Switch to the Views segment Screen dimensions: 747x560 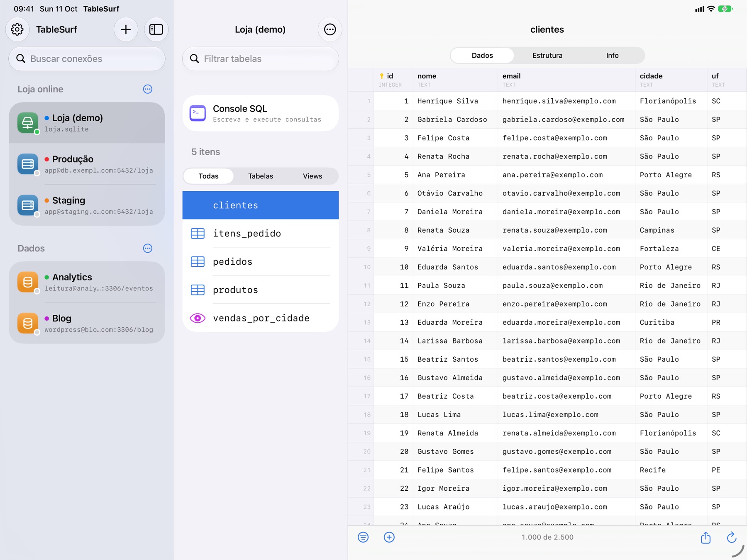(x=312, y=176)
